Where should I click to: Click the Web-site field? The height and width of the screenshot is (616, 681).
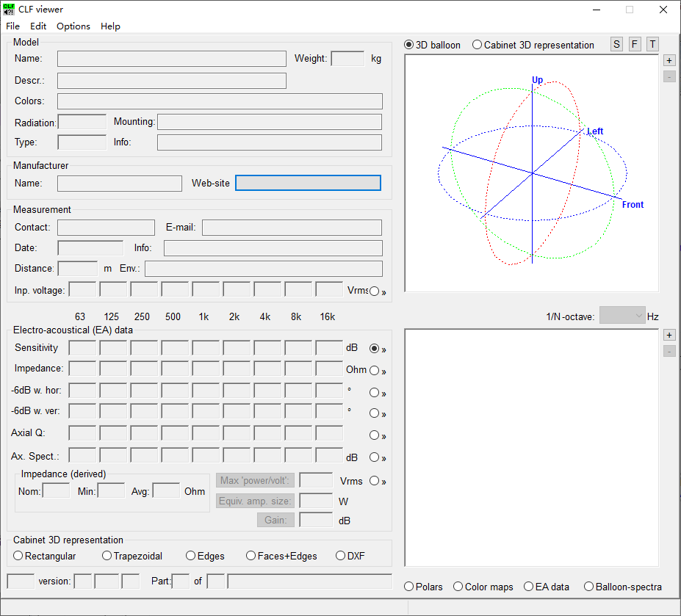click(308, 183)
